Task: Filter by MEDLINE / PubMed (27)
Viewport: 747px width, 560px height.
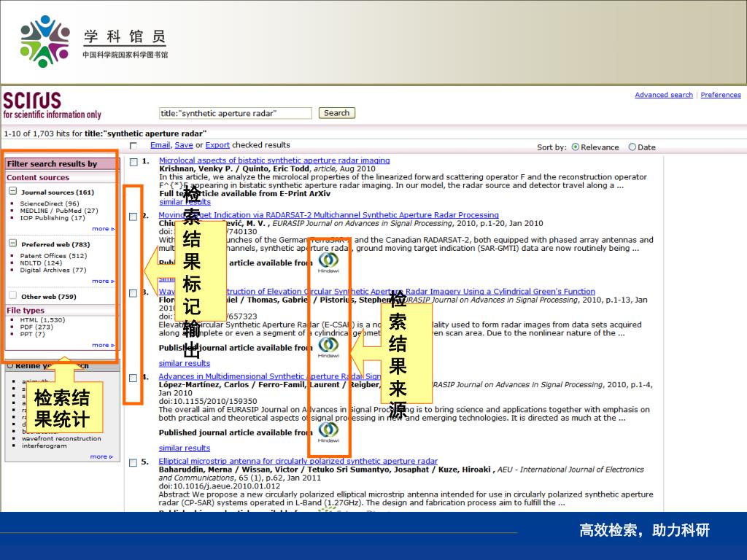Action: [x=59, y=211]
